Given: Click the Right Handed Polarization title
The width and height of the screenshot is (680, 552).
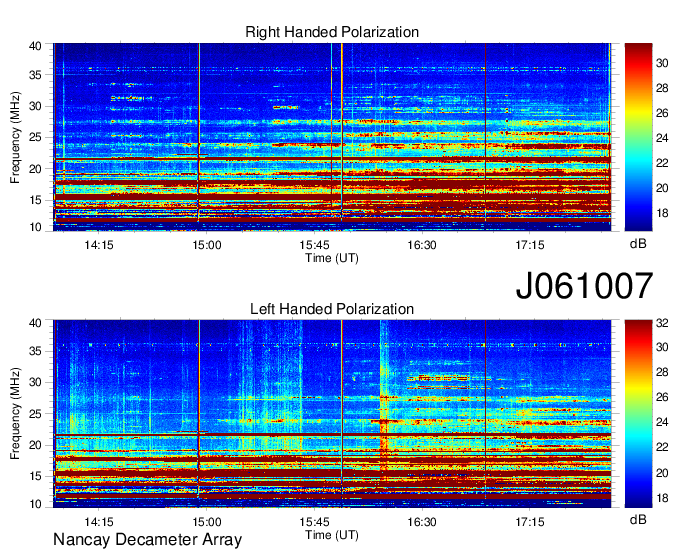Looking at the screenshot, I should pyautogui.click(x=332, y=32).
